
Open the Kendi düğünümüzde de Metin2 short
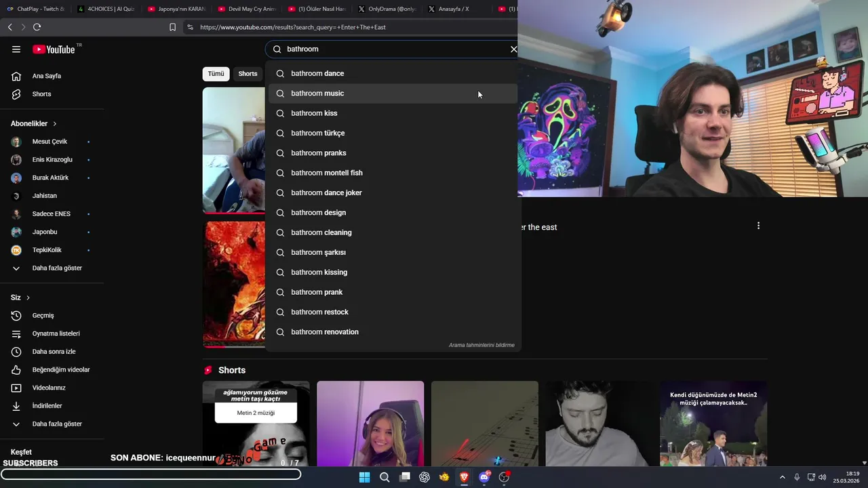(x=713, y=424)
